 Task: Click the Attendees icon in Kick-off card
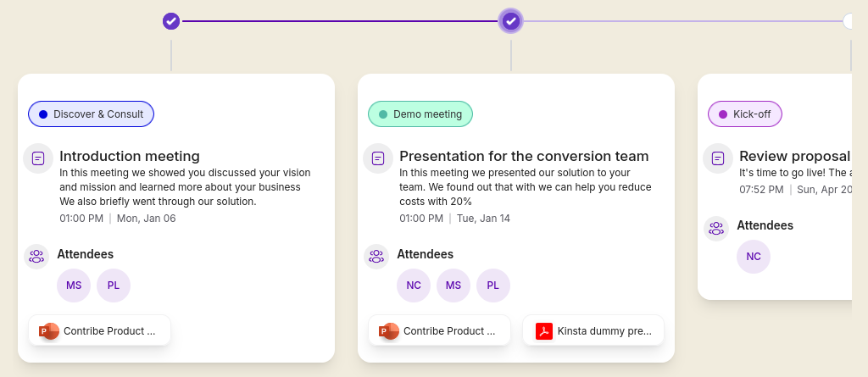tap(716, 228)
